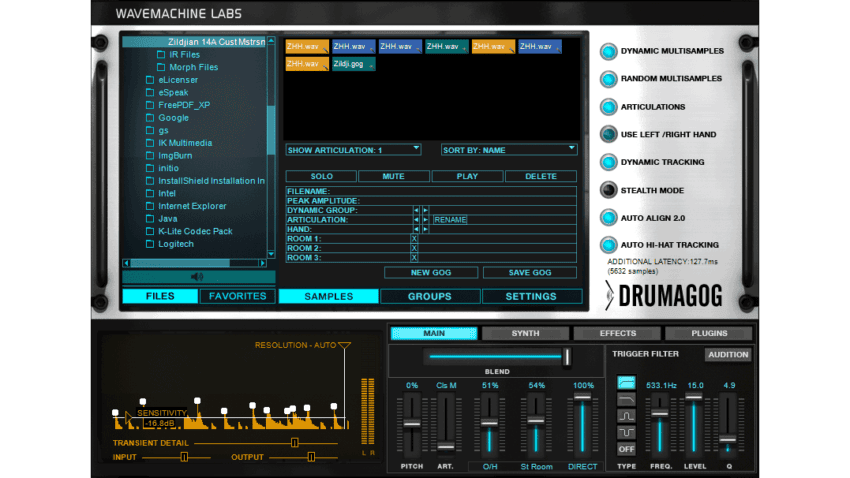Disable Dynamic Multisamples
The width and height of the screenshot is (850, 478).
(608, 51)
